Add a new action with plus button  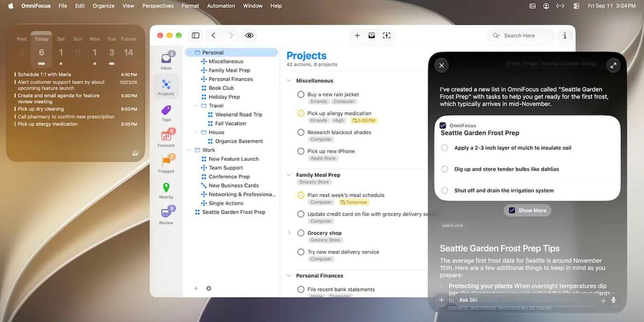357,35
